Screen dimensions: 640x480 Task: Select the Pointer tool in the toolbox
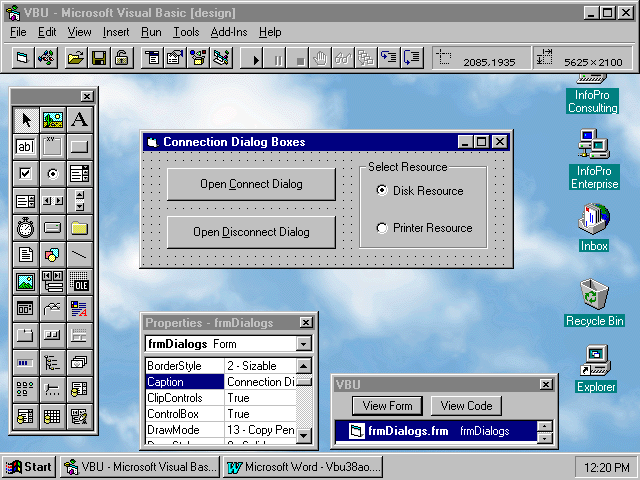(x=26, y=120)
